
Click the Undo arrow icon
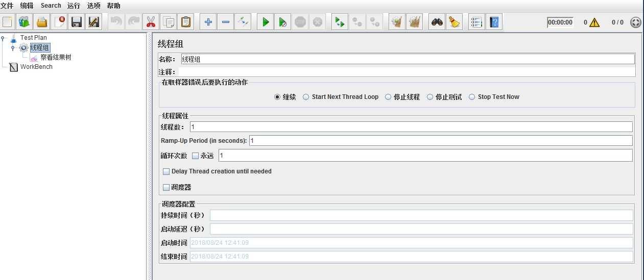pos(116,22)
